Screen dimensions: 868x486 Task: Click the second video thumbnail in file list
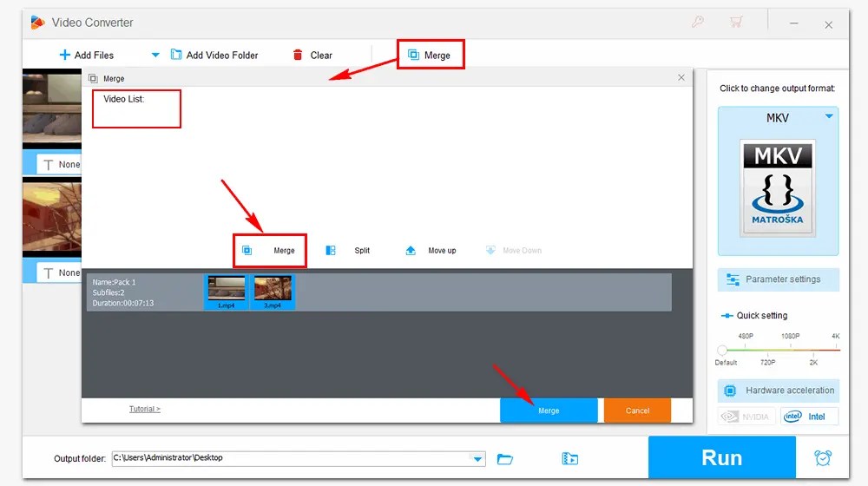click(52, 217)
